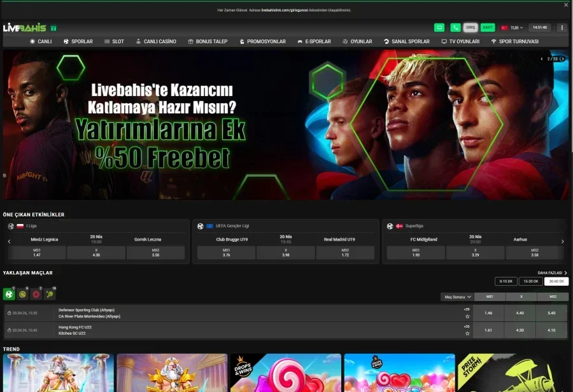Select MS1 1.47 for Miedz Legnica

[x=37, y=253]
